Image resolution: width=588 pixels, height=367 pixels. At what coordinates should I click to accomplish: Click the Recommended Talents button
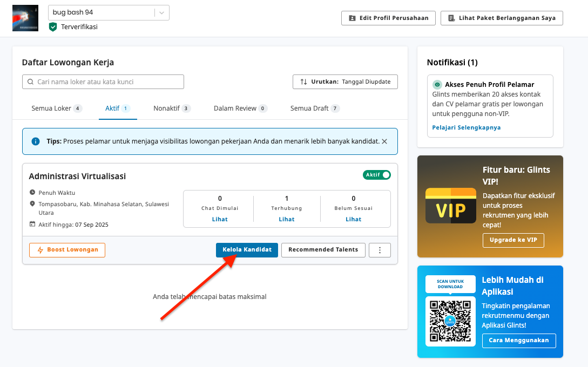(x=323, y=250)
